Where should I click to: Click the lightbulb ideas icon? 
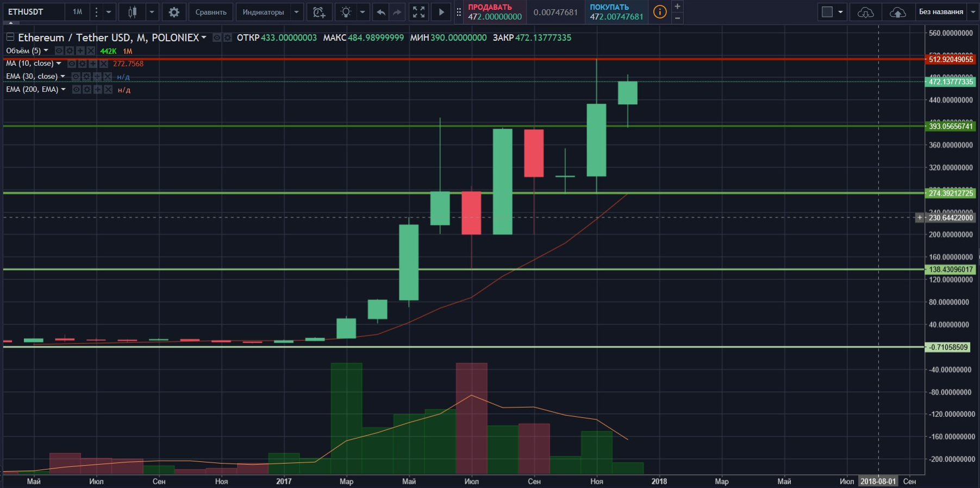click(346, 12)
